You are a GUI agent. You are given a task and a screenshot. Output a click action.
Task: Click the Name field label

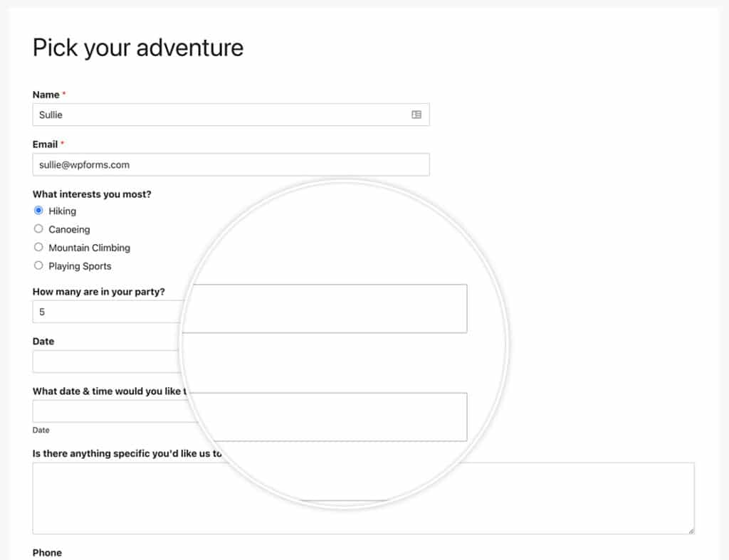tap(46, 95)
